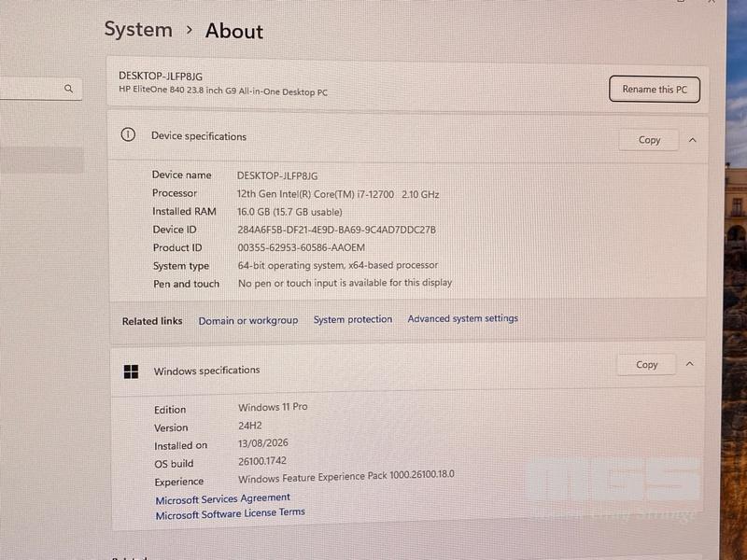Click Product ID value 00355-62953-60586-AAOEM

click(301, 247)
